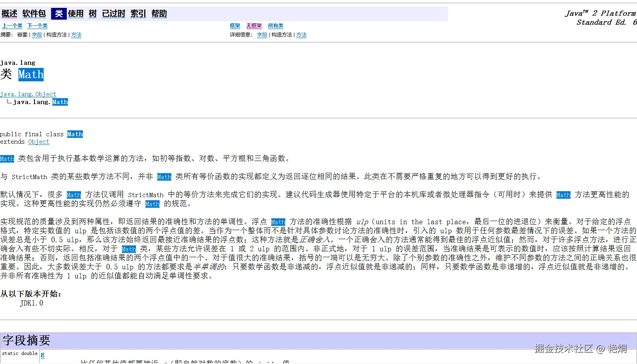
Task: Navigate to the 下一个类 (Next Class)
Action: click(x=37, y=26)
